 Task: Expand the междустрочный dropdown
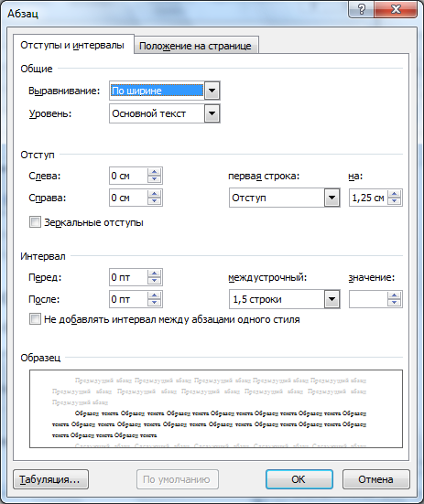click(x=332, y=299)
